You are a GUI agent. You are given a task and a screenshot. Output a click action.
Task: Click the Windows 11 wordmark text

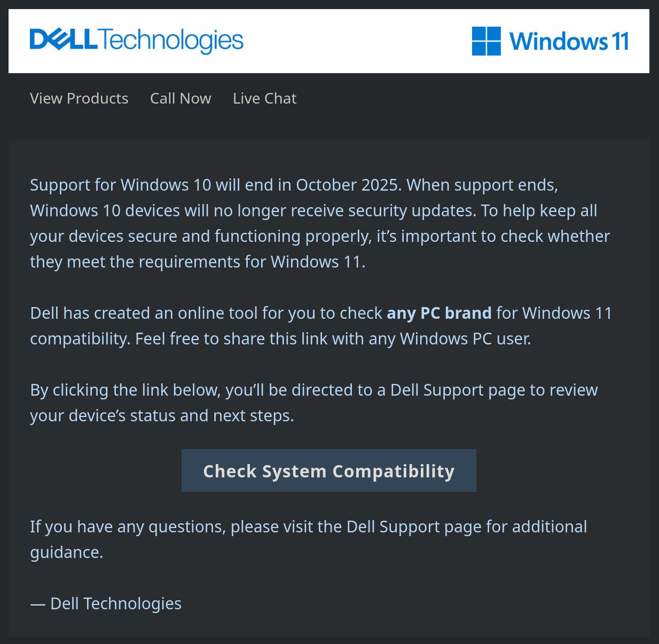[x=569, y=42]
